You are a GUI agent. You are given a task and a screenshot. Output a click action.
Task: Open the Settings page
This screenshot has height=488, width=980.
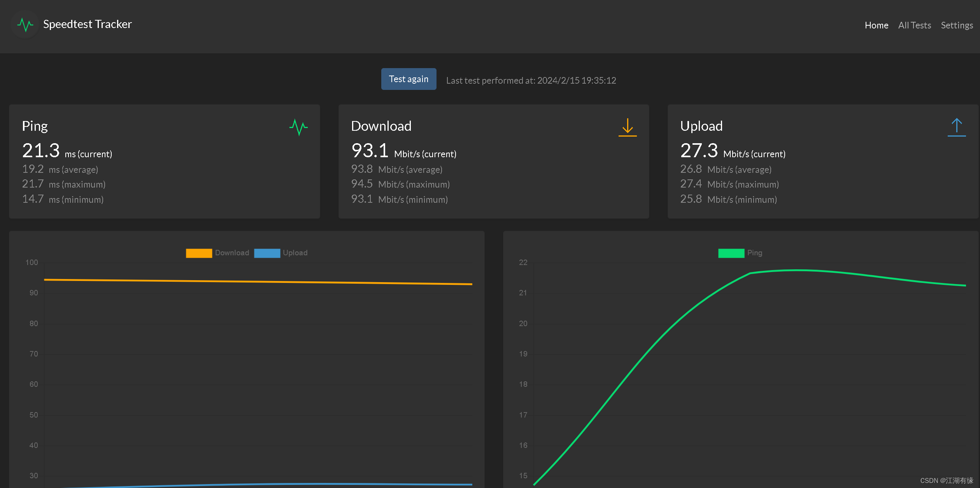tap(957, 25)
